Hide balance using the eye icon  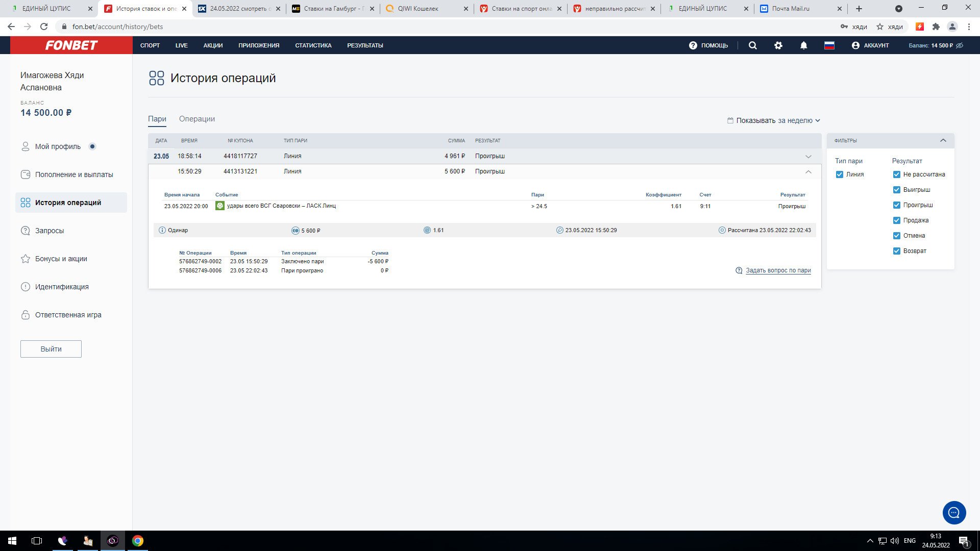pyautogui.click(x=960, y=45)
